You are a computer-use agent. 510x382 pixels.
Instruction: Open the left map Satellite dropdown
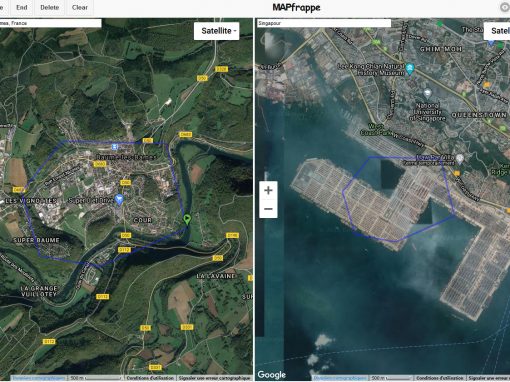tap(217, 31)
